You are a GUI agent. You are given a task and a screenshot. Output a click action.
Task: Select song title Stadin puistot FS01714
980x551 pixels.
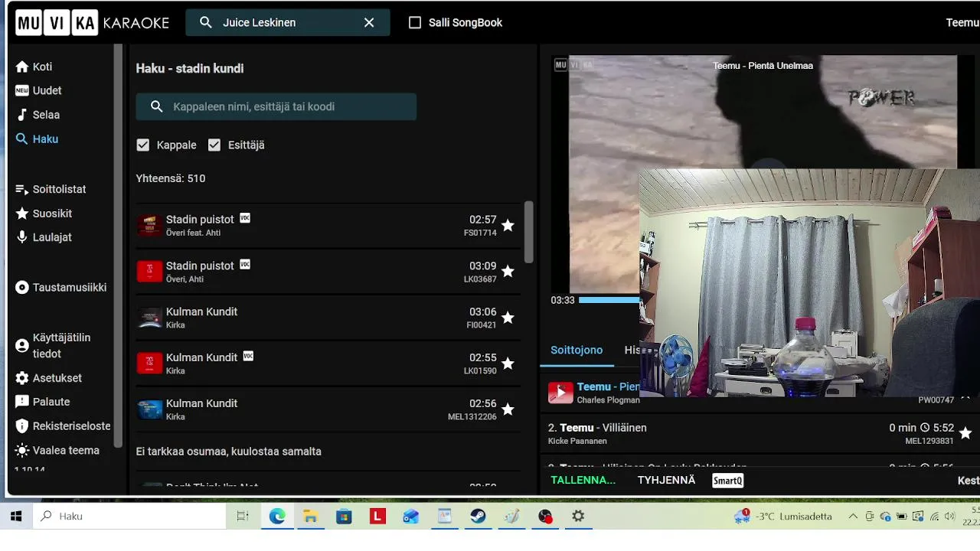tap(200, 220)
